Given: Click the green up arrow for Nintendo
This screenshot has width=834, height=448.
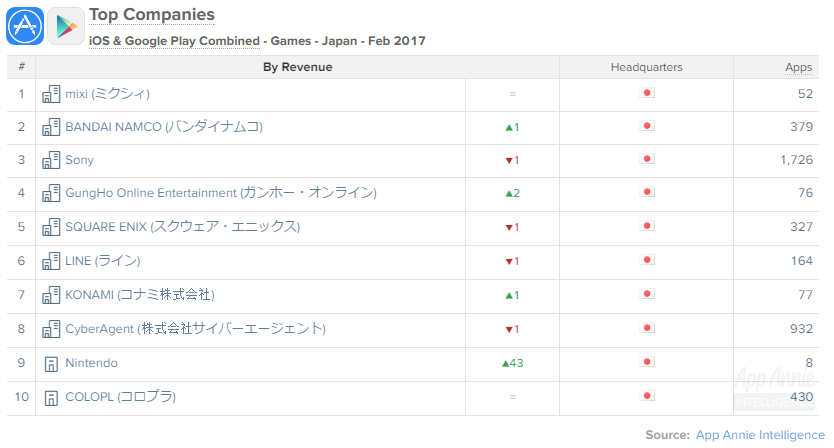Looking at the screenshot, I should click(506, 363).
